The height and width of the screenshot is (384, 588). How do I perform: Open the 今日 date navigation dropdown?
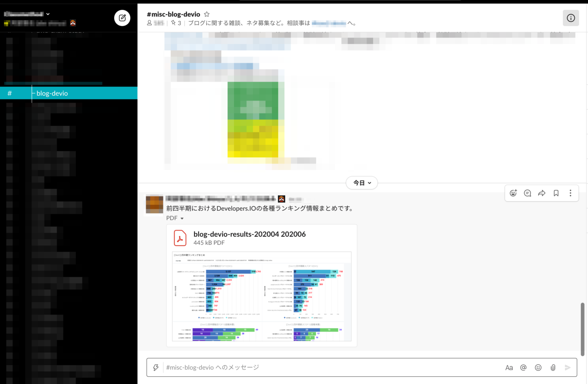click(361, 183)
